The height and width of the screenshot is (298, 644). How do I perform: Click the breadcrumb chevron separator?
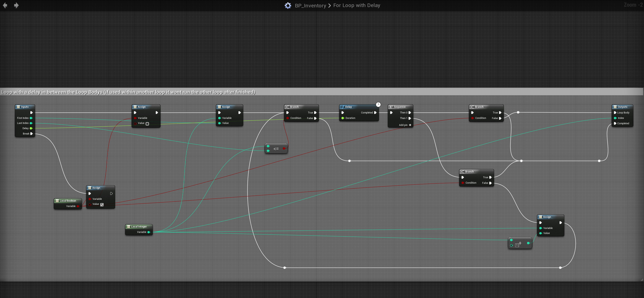click(330, 6)
